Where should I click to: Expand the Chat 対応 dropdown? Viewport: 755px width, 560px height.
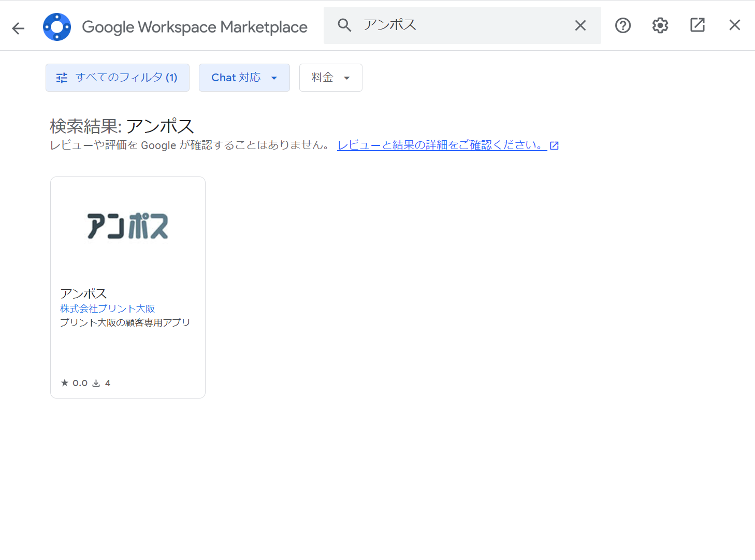click(244, 78)
